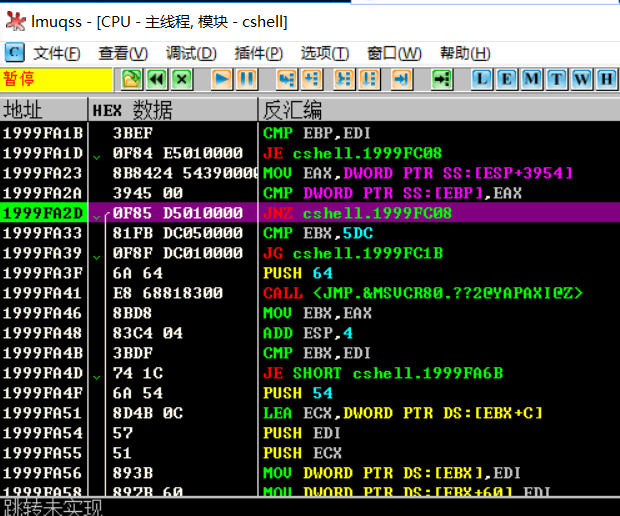Screen dimensions: 620x516
Task: Click the Step Into toolbar icon
Action: (x=287, y=79)
